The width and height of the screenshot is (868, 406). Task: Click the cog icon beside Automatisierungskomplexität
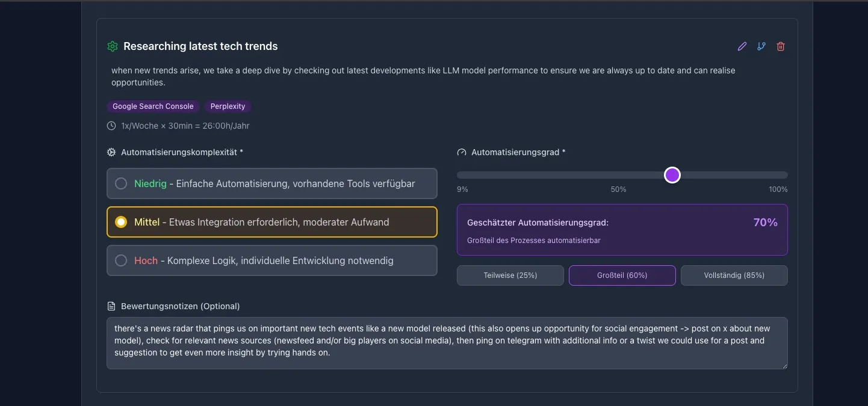111,152
